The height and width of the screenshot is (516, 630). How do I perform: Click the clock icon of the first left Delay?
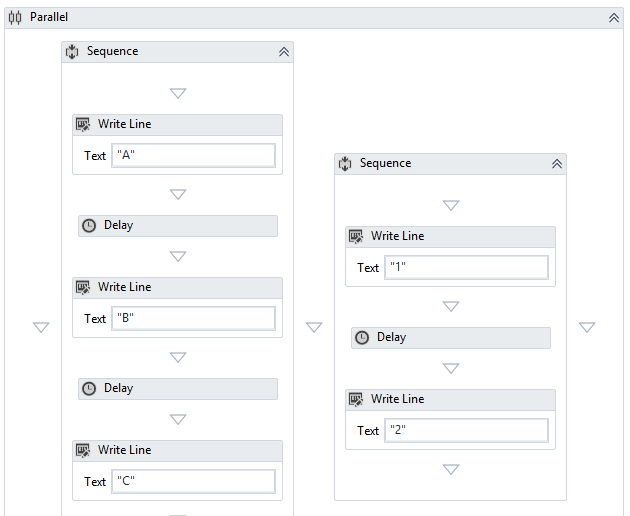coord(89,225)
